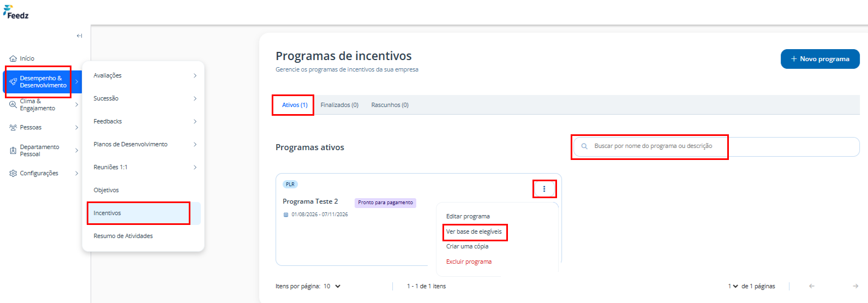
Task: Click the PLR tag on the card
Action: tap(290, 185)
